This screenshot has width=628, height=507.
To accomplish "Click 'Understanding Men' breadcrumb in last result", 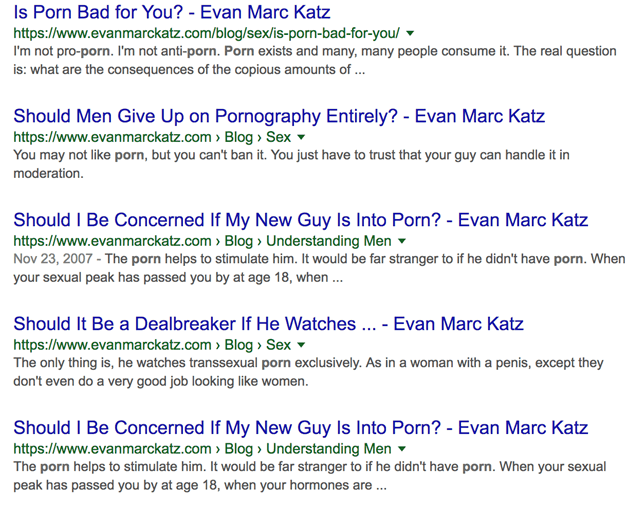I will tap(329, 449).
